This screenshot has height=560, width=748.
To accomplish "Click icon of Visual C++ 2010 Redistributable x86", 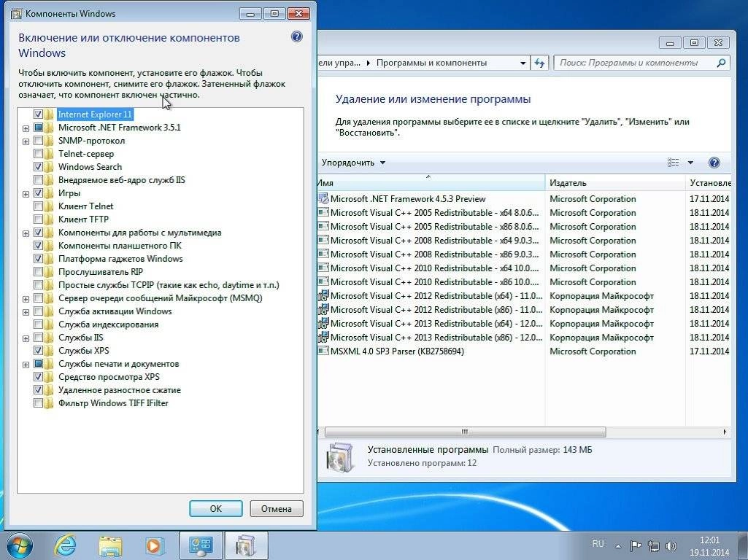I will tap(323, 281).
